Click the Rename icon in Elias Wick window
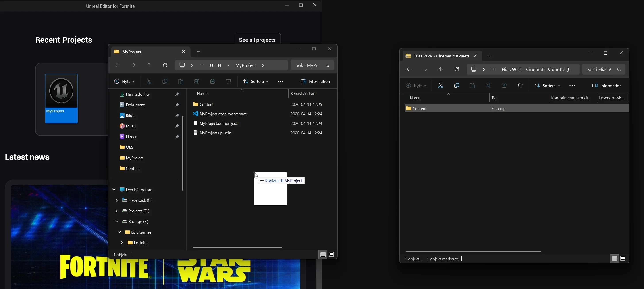The width and height of the screenshot is (644, 289). click(488, 86)
